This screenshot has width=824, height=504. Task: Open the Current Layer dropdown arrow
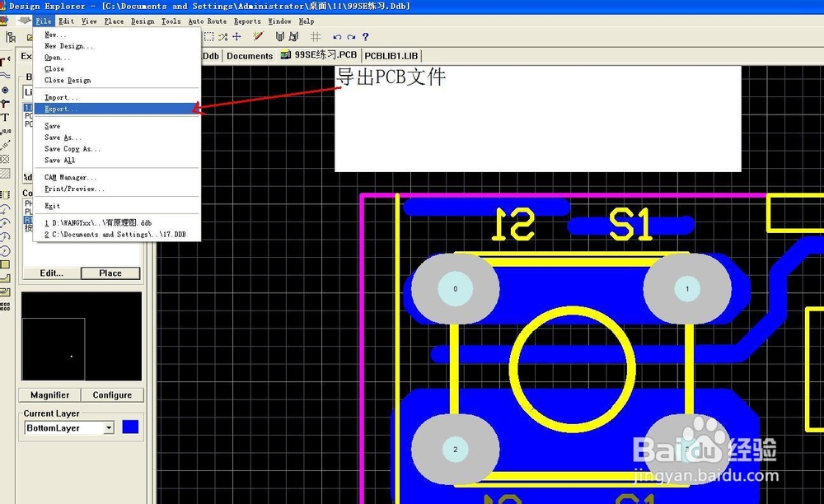(109, 428)
